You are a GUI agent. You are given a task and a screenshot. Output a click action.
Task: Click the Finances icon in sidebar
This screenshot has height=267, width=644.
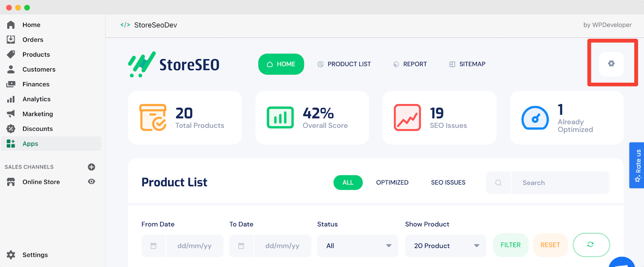(11, 84)
